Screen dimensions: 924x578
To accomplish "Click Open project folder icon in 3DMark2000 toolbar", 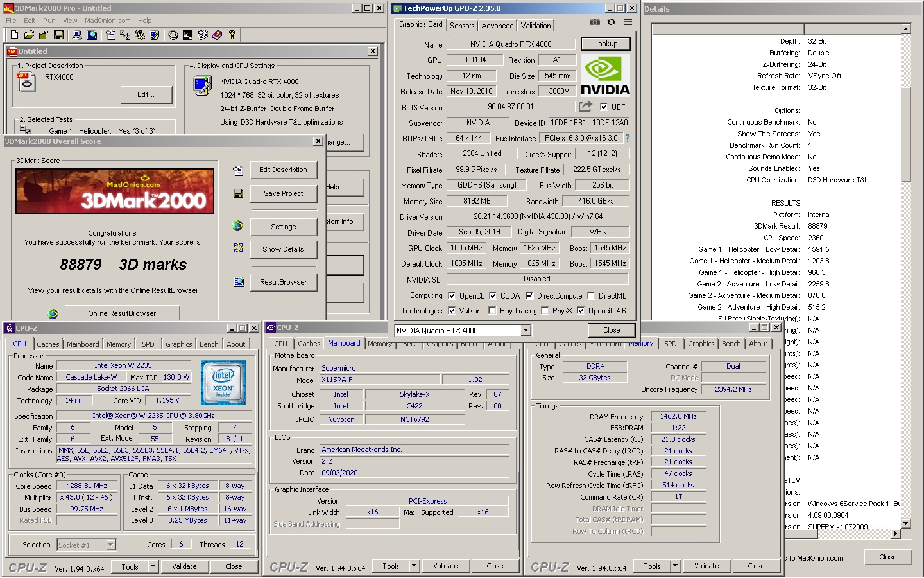I will click(29, 35).
